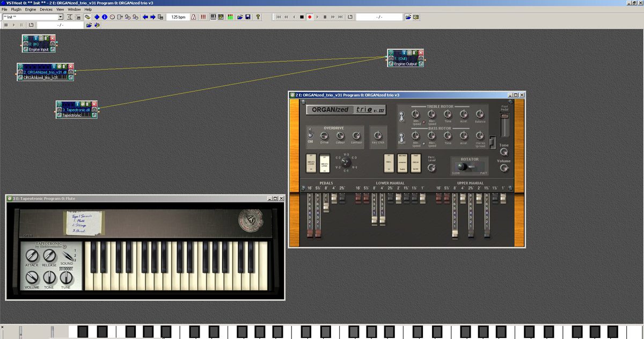Open the View menu
Viewport: 644px width, 339px height.
60,10
